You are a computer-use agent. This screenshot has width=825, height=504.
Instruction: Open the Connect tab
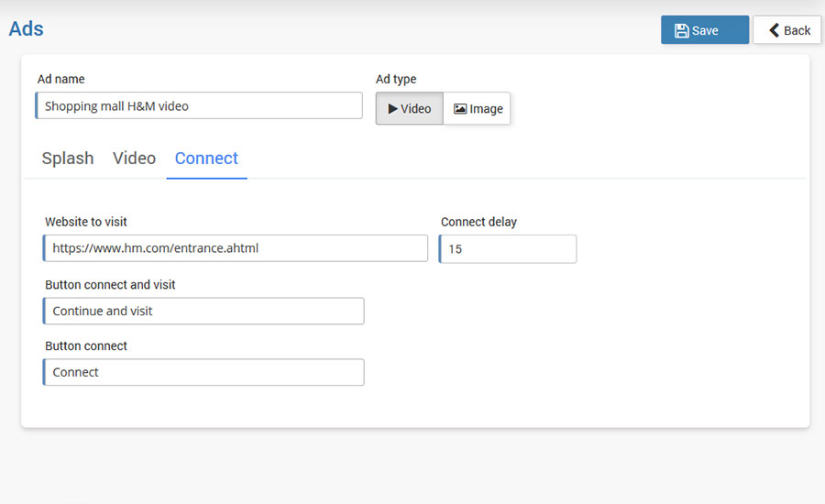[x=206, y=159]
